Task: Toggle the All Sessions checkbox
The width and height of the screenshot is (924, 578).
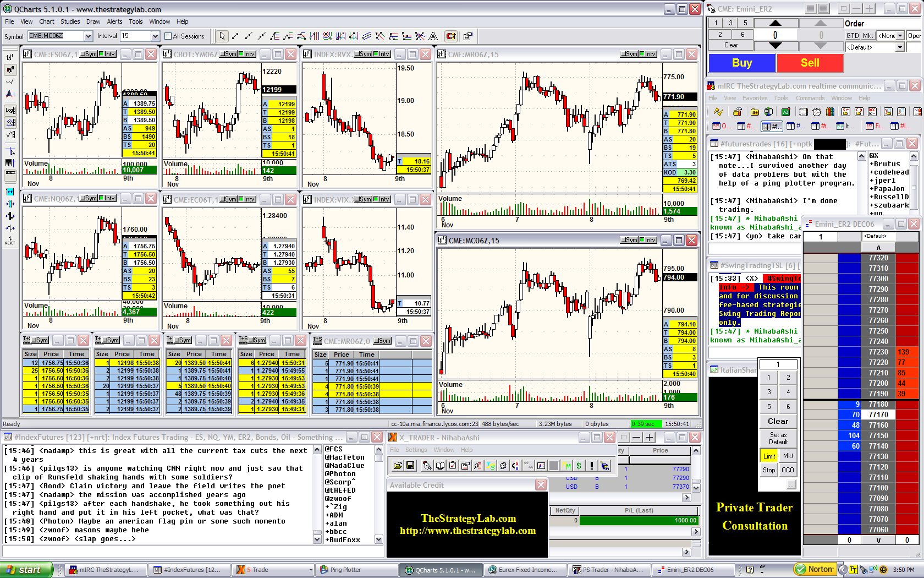Action: click(x=168, y=36)
